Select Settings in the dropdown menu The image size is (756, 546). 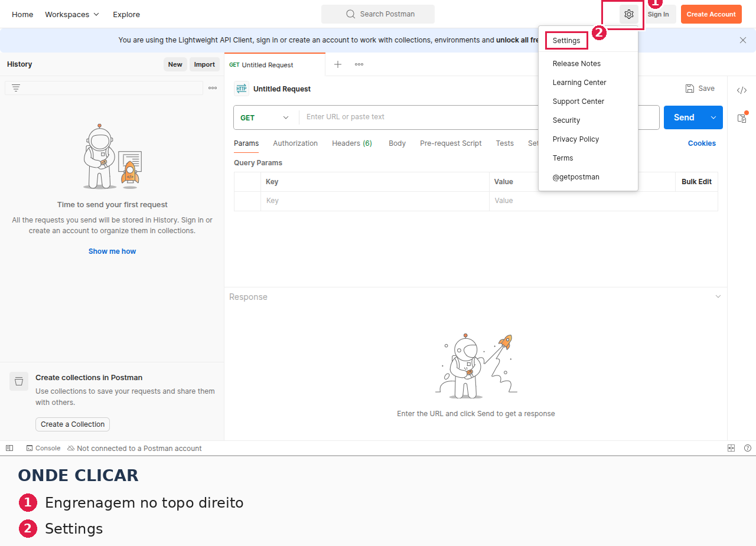click(566, 41)
